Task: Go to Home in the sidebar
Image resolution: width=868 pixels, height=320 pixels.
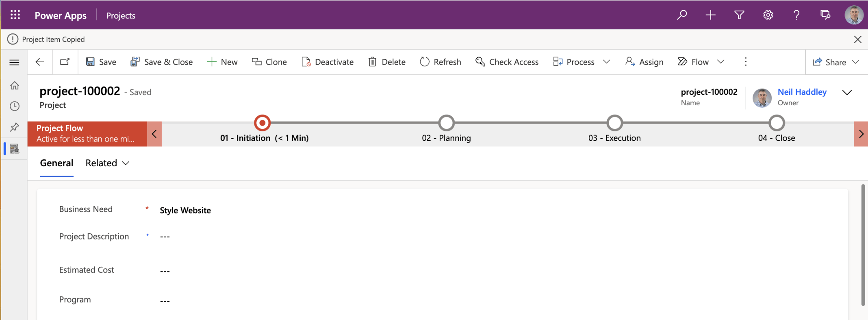Action: pos(15,85)
